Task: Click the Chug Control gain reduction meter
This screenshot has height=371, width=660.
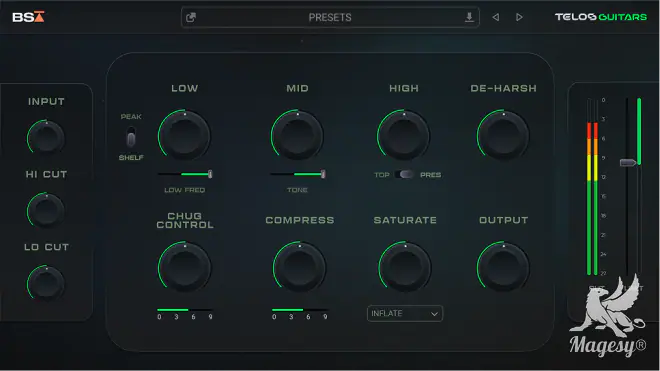Action: click(185, 314)
